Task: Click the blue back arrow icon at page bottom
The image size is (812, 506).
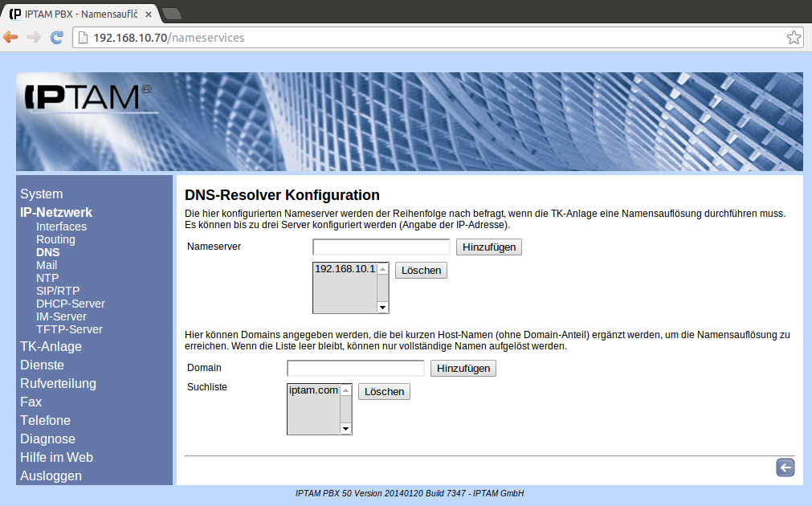Action: (x=785, y=467)
